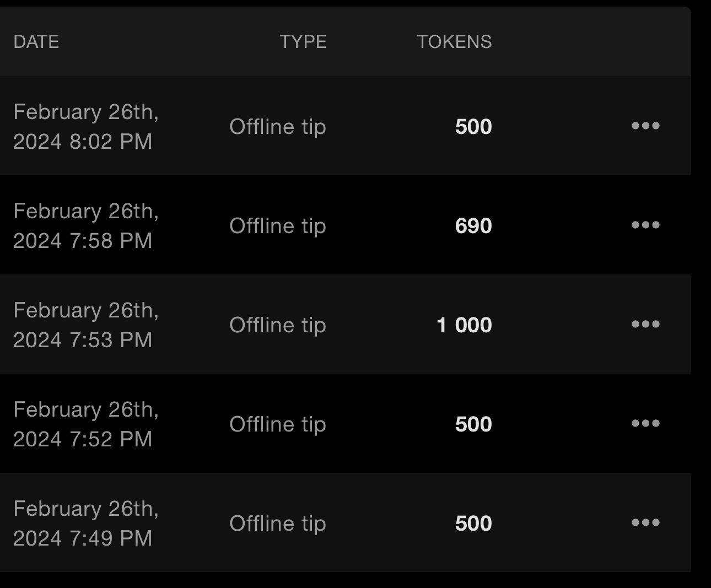Select the February 26th 8:02 PM date
The image size is (711, 588).
point(86,127)
